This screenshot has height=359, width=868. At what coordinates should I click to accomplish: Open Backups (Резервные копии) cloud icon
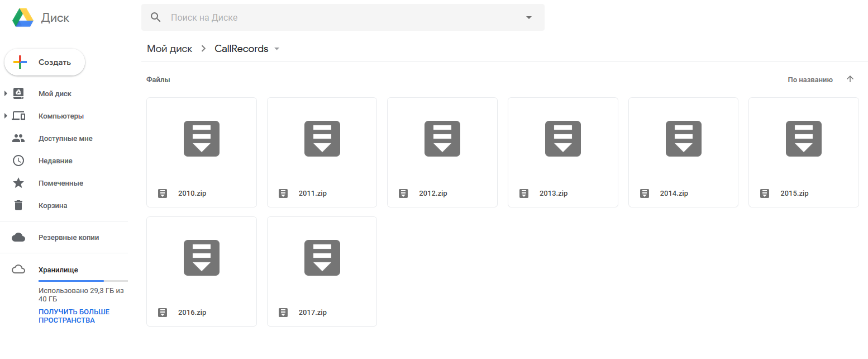pos(18,237)
